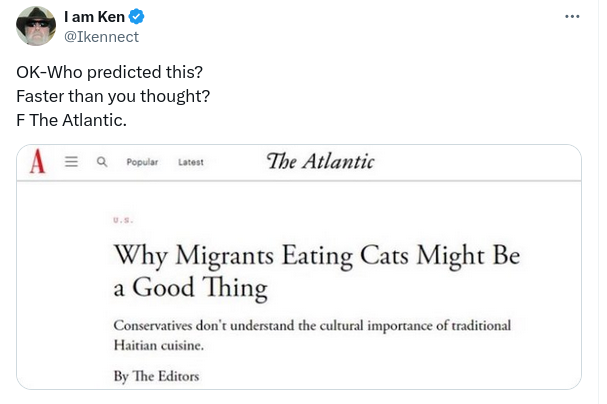Image resolution: width=607 pixels, height=404 pixels.
Task: Click the U.S. section label
Action: point(123,219)
